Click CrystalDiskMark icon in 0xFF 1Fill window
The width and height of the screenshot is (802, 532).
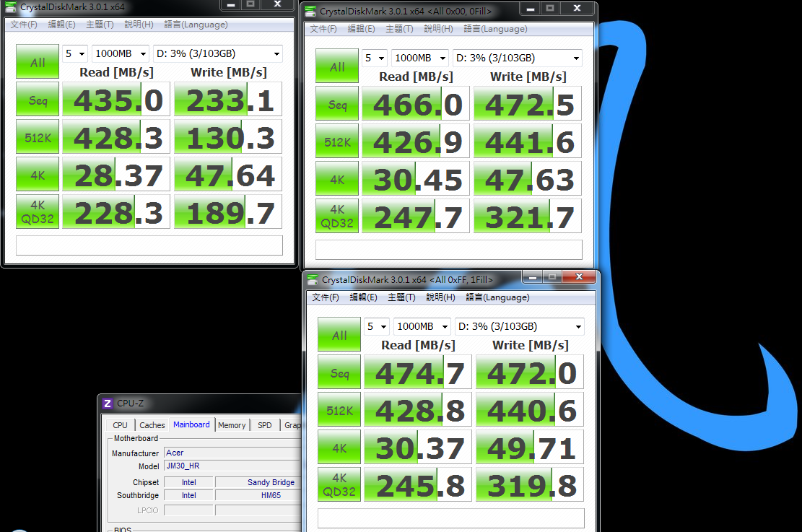coord(312,280)
